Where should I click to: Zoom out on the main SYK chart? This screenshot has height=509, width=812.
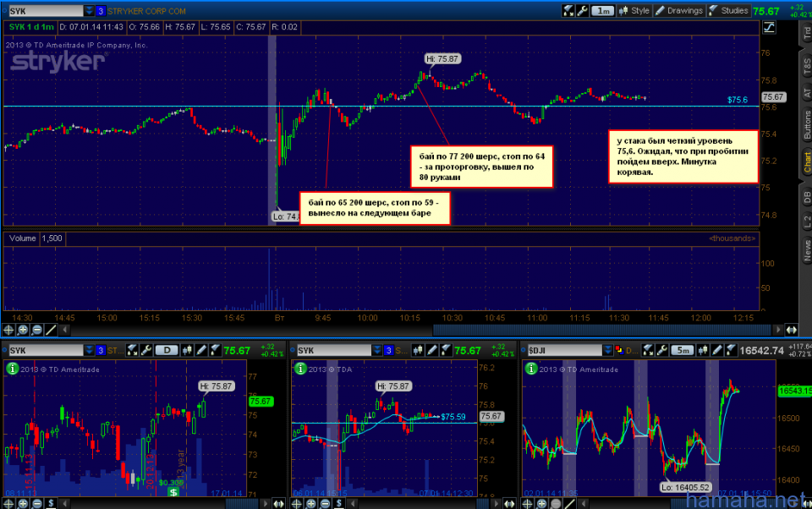coord(36,330)
